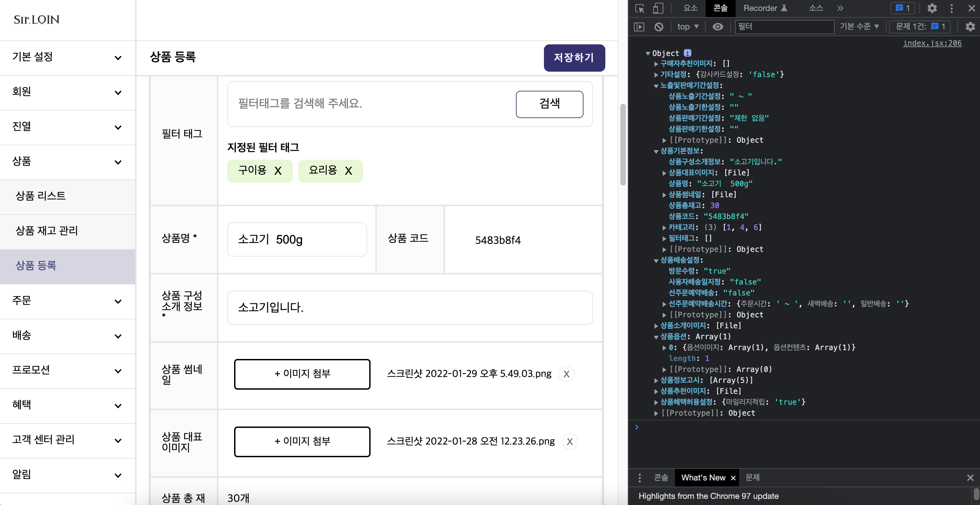Screen dimensions: 980x505
Task: Open the top JavaScript context dropdown
Action: point(688,27)
